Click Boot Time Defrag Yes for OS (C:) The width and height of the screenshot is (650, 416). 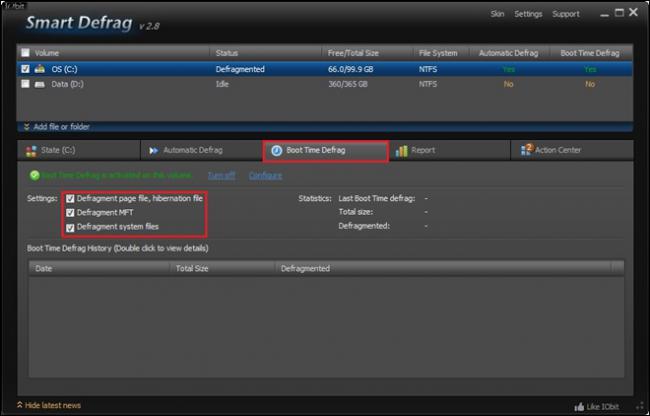pyautogui.click(x=590, y=69)
